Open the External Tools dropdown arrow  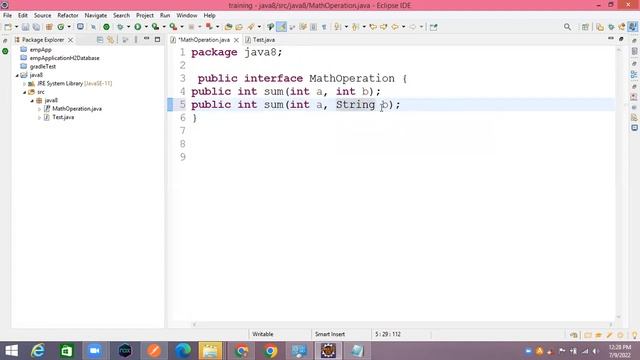tap(182, 27)
